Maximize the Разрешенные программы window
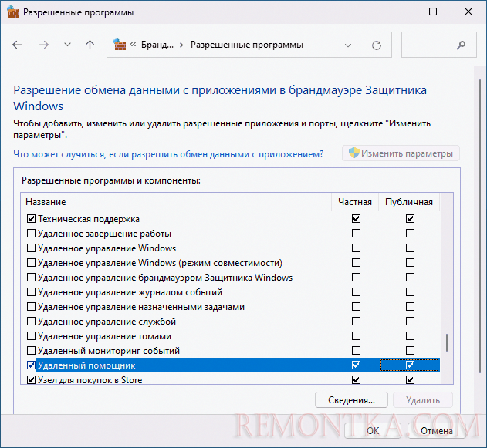Image resolution: width=487 pixels, height=448 pixels. (433, 12)
